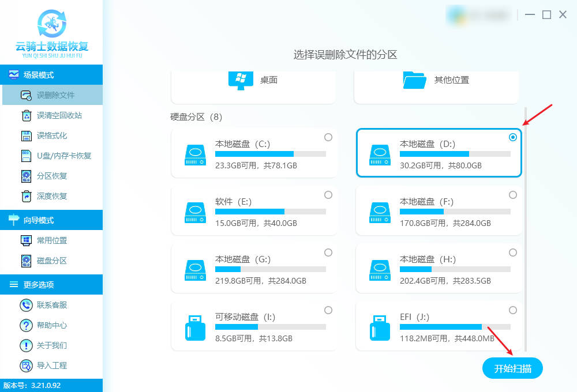Image resolution: width=577 pixels, height=392 pixels.
Task: Select radio button for 软件 (E:)
Action: coord(328,195)
